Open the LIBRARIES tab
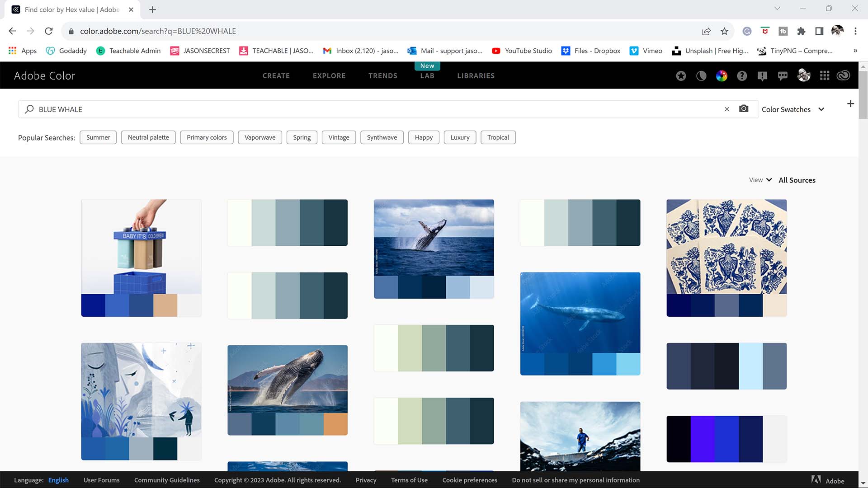 [476, 76]
